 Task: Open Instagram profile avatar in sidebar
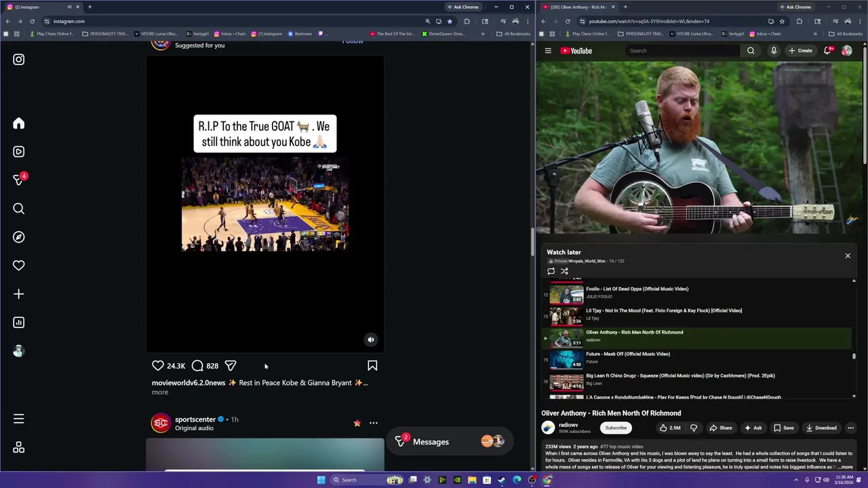[x=18, y=351]
